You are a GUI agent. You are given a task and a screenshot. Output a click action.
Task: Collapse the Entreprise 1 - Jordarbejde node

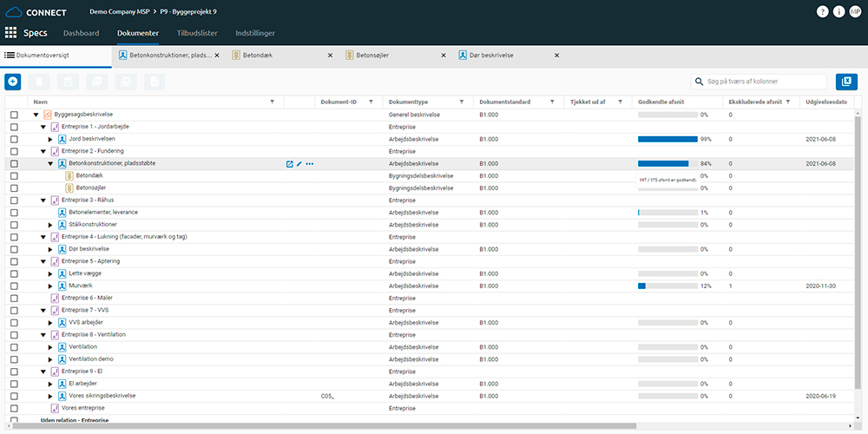click(x=43, y=127)
